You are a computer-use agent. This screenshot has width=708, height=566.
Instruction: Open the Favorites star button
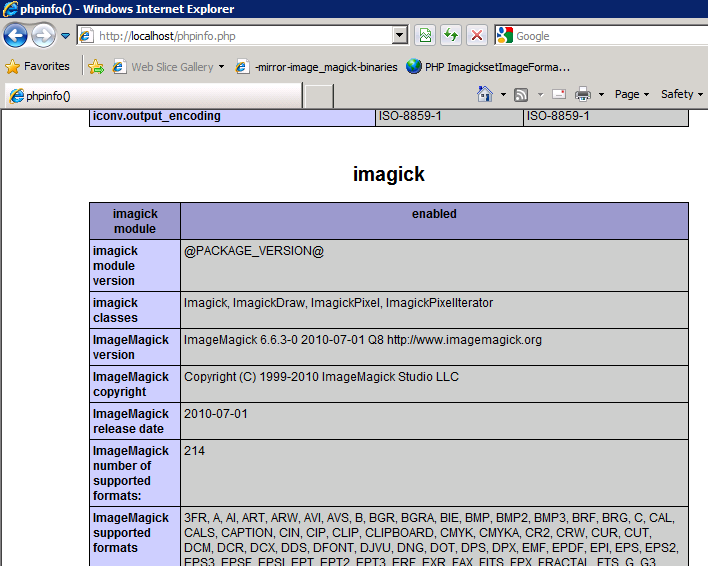coord(37,66)
